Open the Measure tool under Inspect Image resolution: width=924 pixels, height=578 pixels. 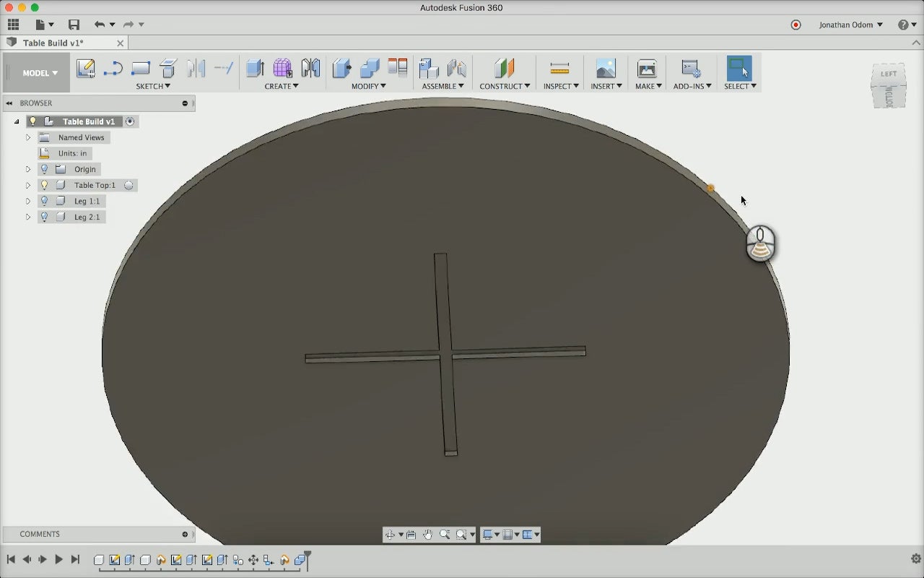coord(559,69)
